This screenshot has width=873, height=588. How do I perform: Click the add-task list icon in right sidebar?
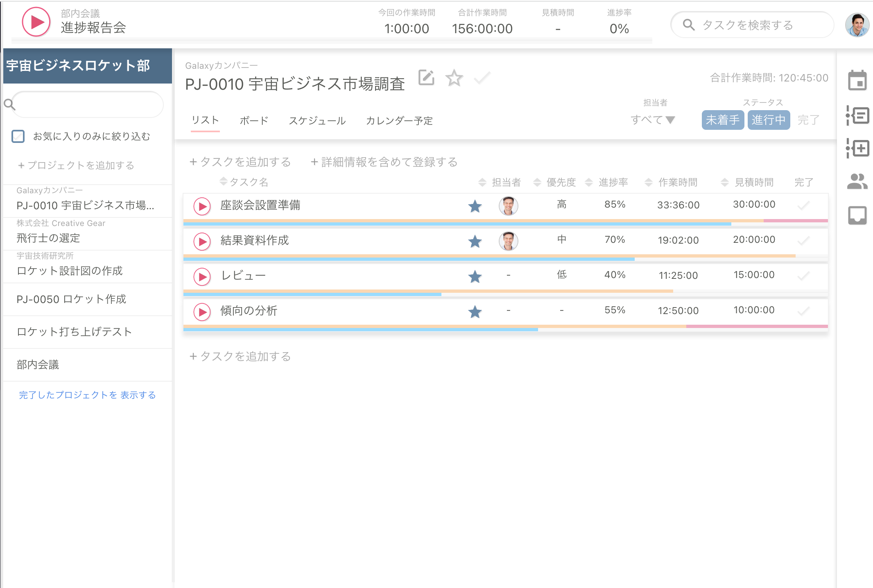[857, 148]
